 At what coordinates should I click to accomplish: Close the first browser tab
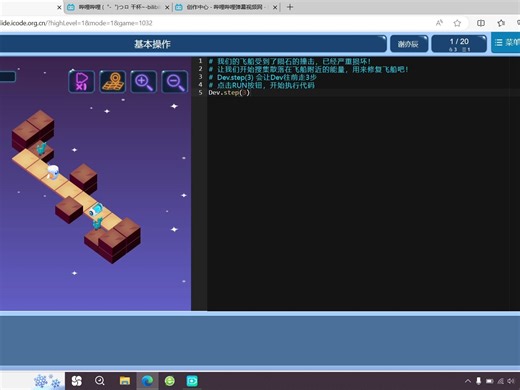(59, 7)
